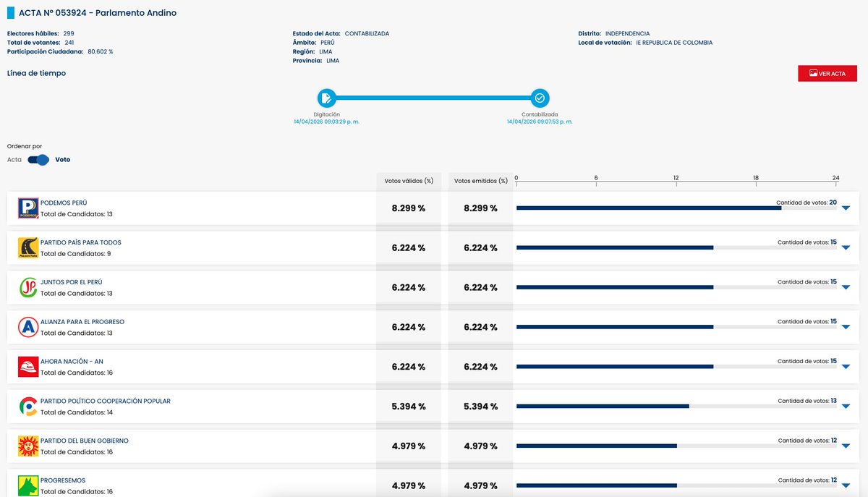Click the 5.394 % valid votes value
The width and height of the screenshot is (868, 497).
pyautogui.click(x=409, y=407)
